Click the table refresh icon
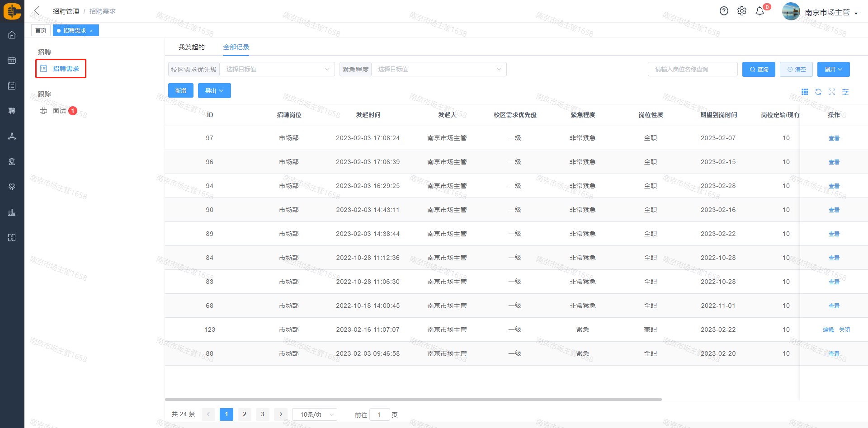 pyautogui.click(x=818, y=92)
